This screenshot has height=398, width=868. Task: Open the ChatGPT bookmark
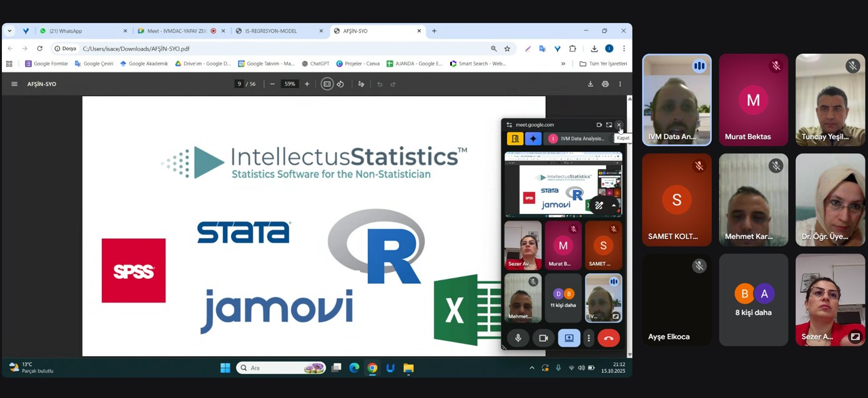coord(315,64)
